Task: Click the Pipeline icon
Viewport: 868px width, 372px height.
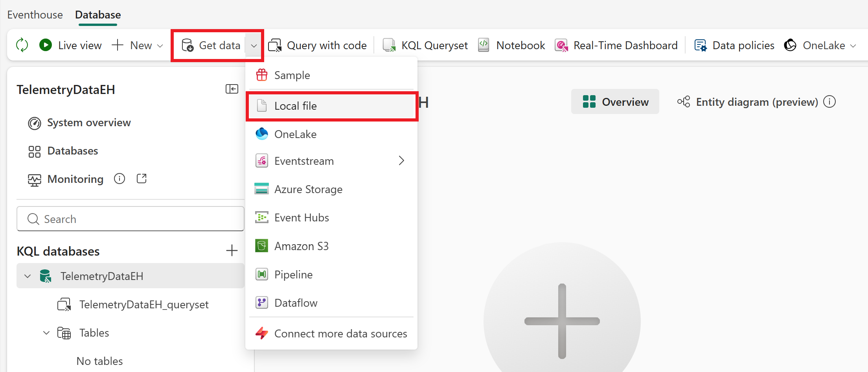Action: click(x=262, y=274)
